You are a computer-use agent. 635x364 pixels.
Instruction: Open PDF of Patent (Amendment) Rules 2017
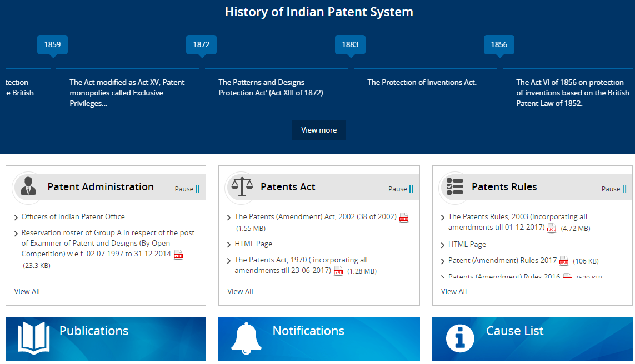tap(565, 260)
